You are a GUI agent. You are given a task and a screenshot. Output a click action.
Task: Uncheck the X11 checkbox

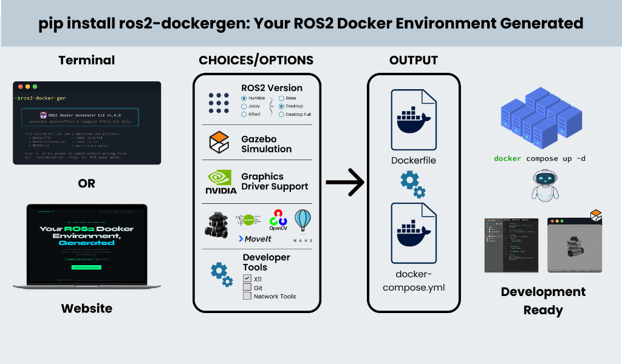[247, 278]
